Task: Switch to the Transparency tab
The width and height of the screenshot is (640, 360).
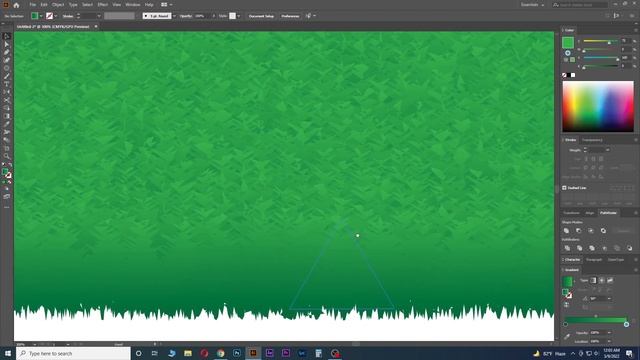Action: pos(592,140)
